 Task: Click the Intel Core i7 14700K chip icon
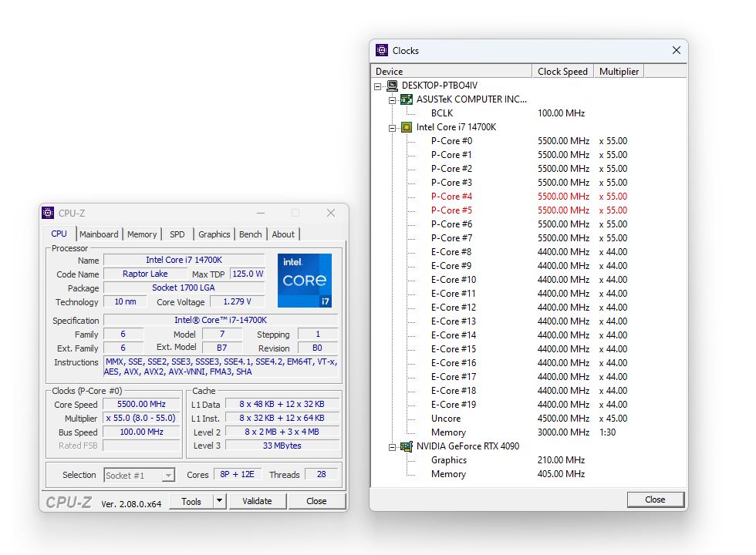click(407, 127)
